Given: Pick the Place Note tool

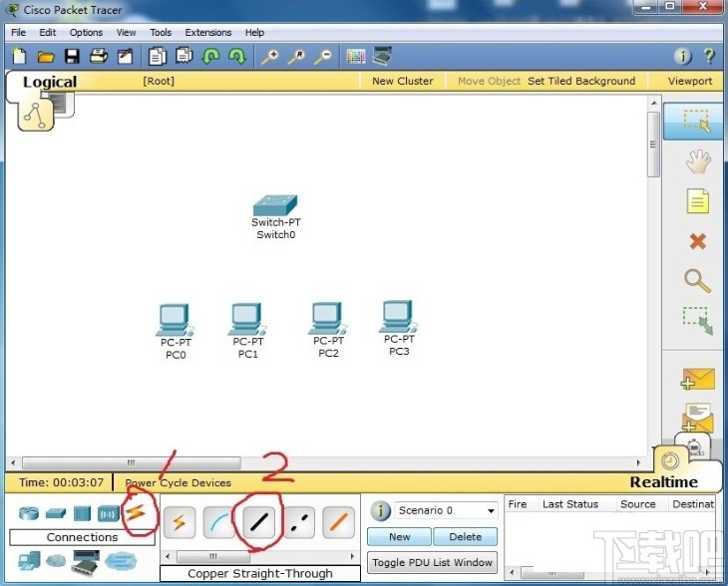Looking at the screenshot, I should pyautogui.click(x=698, y=201).
